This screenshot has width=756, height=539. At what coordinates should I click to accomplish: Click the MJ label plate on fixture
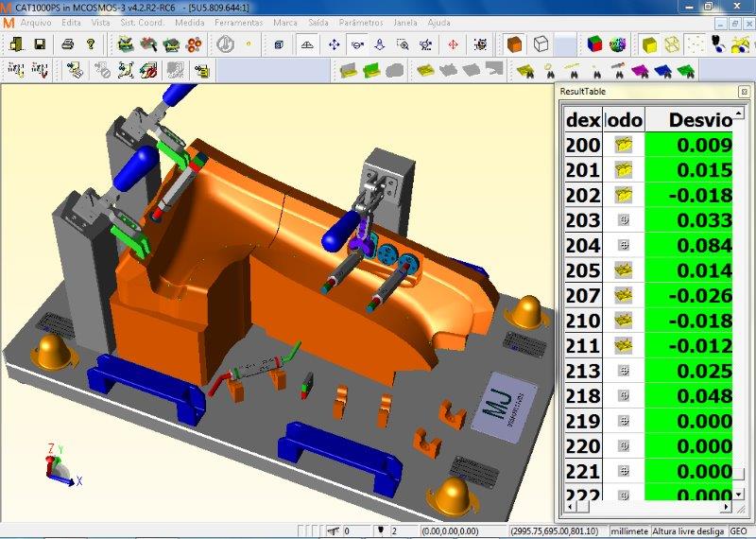click(504, 407)
